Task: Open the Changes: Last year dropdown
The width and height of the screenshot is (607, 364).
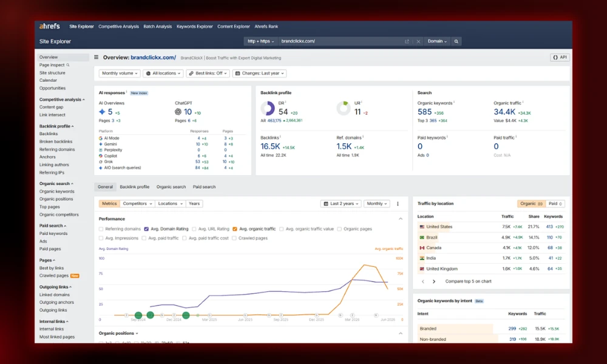Action: click(x=260, y=73)
